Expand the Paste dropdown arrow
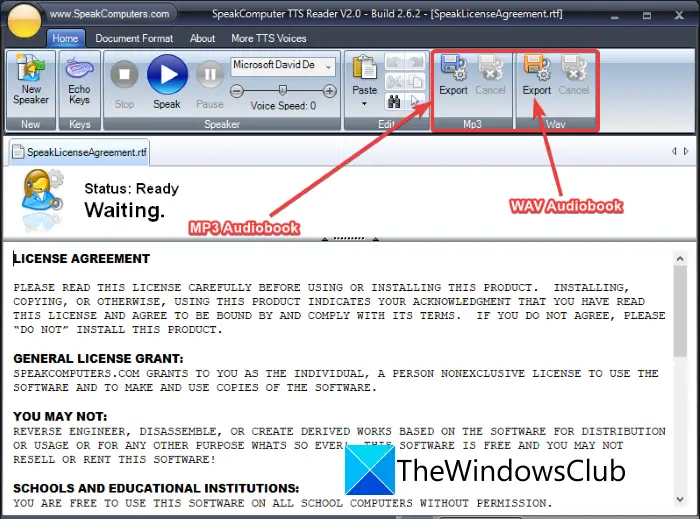This screenshot has height=519, width=700. (364, 104)
